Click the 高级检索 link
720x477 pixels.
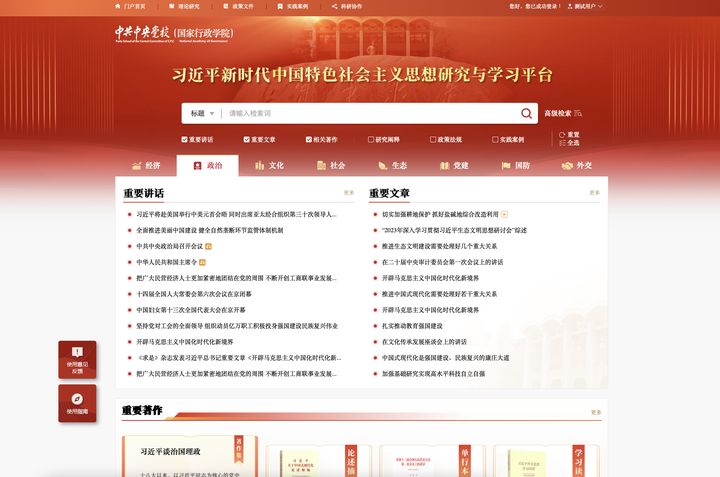[x=558, y=113]
